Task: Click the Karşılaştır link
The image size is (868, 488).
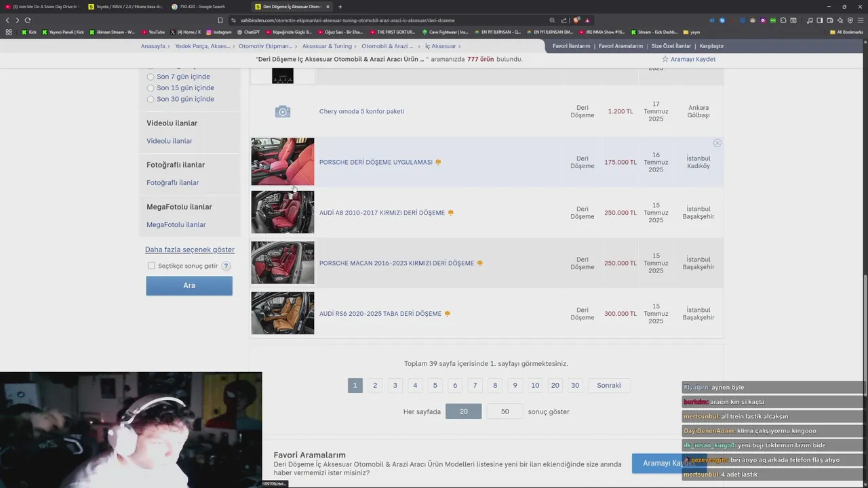Action: [711, 46]
